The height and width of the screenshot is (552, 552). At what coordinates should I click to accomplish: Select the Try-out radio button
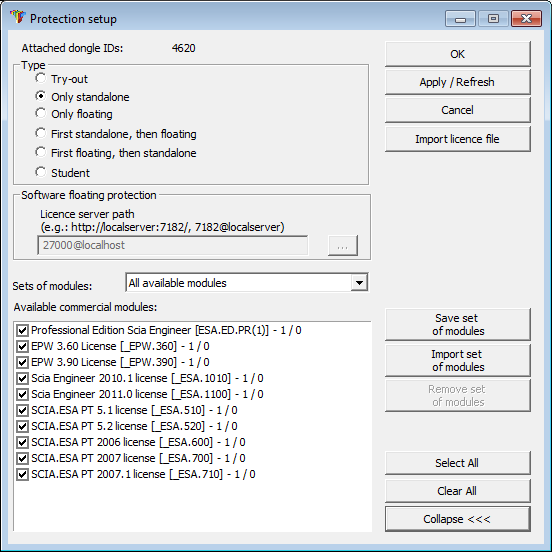40,78
